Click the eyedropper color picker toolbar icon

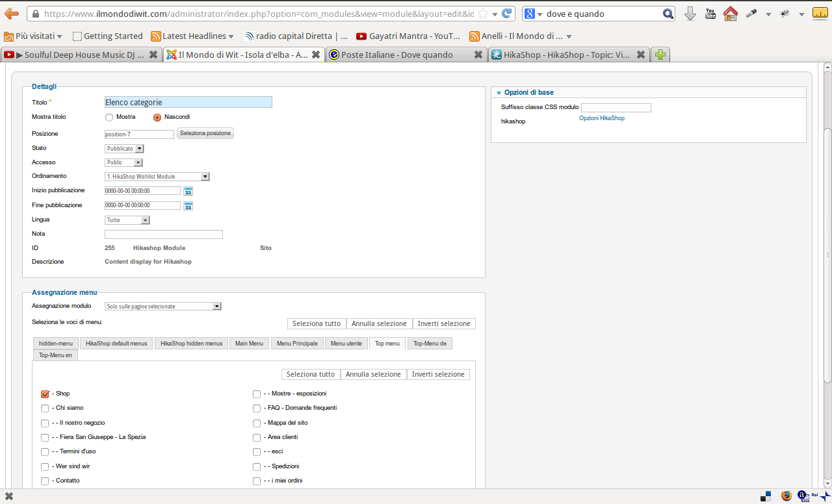751,14
